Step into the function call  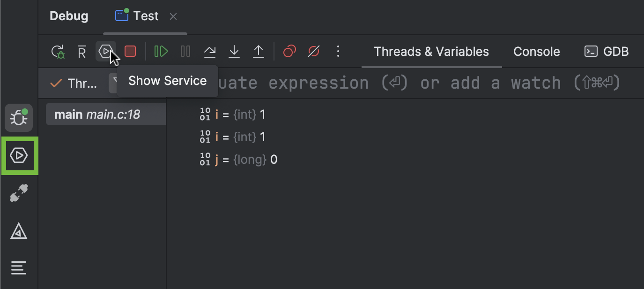click(x=234, y=51)
